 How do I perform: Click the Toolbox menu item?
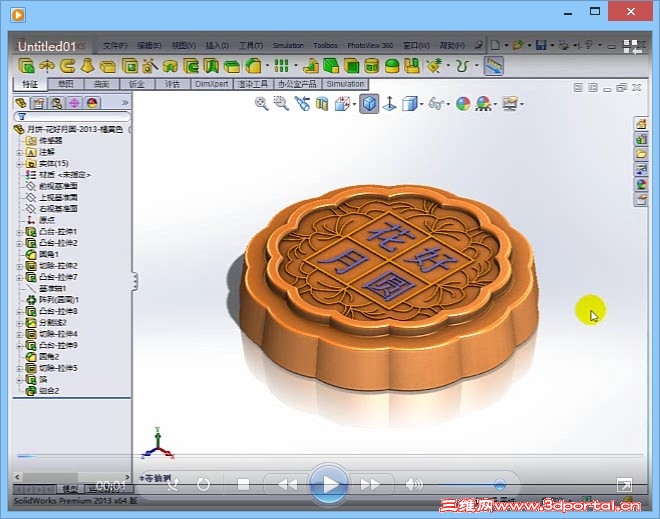coord(325,45)
